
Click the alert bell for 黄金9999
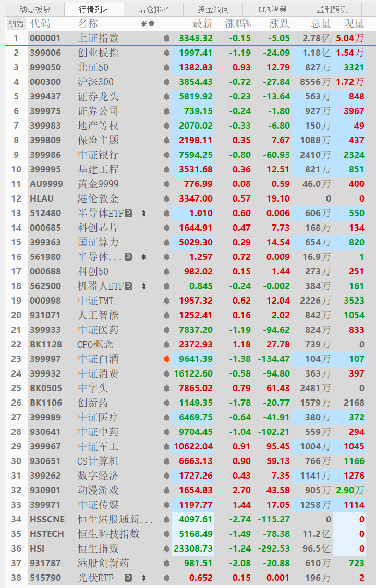coord(167,184)
